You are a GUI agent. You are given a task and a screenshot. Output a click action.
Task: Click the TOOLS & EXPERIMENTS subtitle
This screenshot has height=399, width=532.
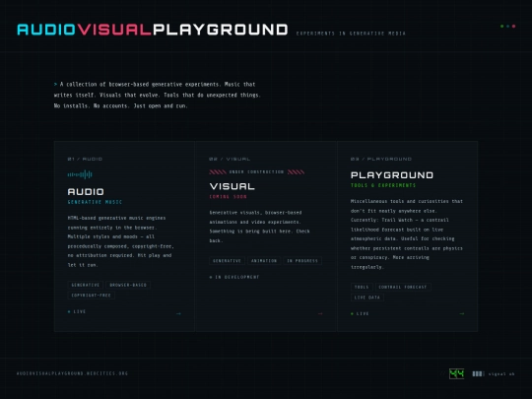pos(383,185)
